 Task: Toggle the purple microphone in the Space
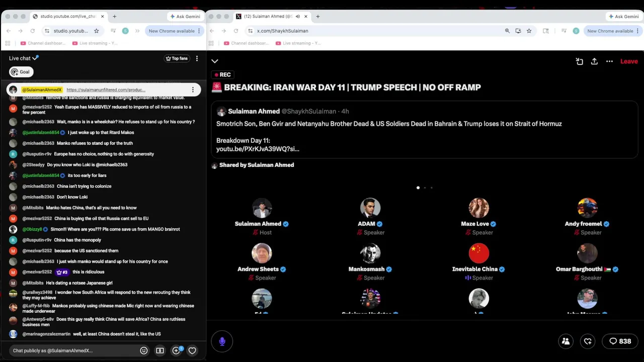(x=222, y=341)
